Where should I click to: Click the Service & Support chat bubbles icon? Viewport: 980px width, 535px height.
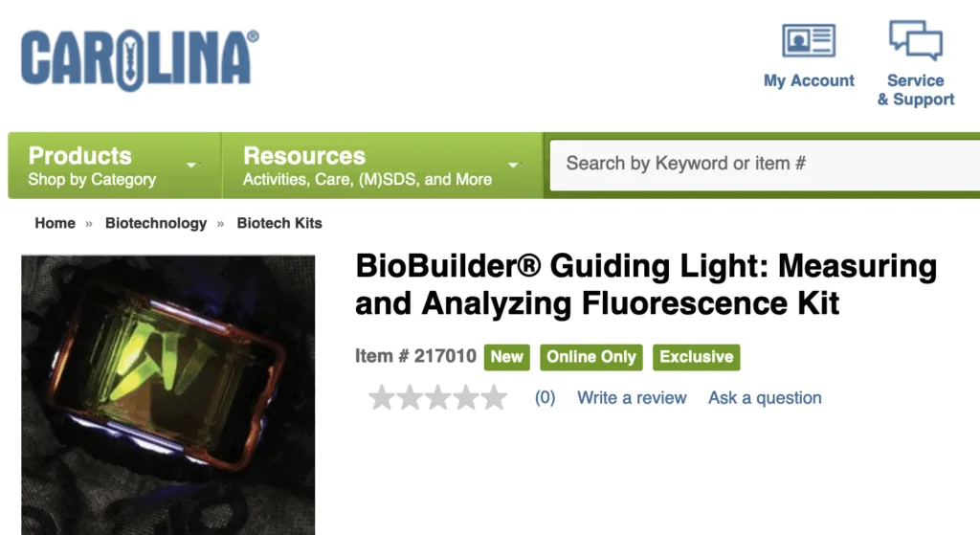[x=916, y=40]
